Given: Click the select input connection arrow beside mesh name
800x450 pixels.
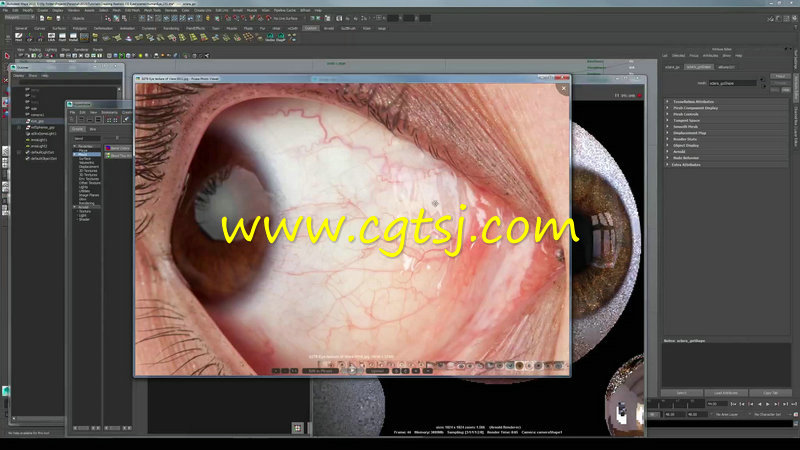Looking at the screenshot, I should click(x=763, y=80).
